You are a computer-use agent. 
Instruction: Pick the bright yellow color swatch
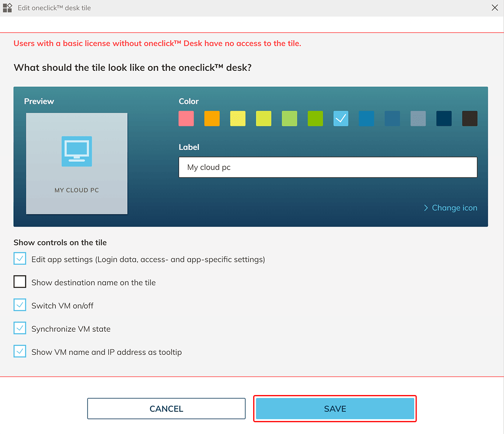pos(238,118)
